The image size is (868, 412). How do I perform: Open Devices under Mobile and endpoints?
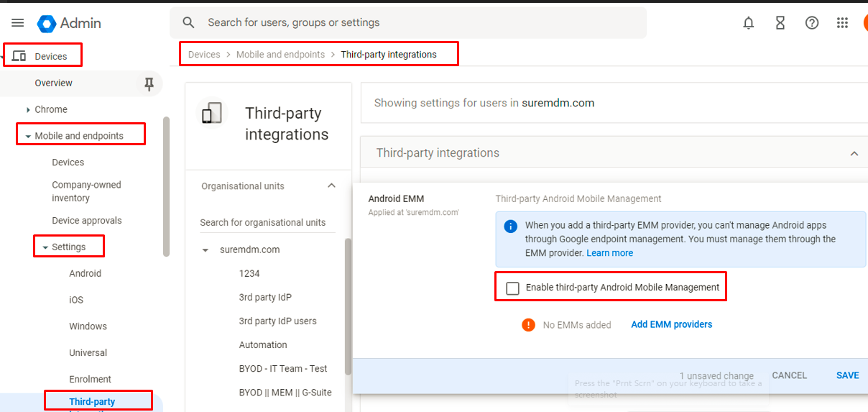click(x=68, y=162)
